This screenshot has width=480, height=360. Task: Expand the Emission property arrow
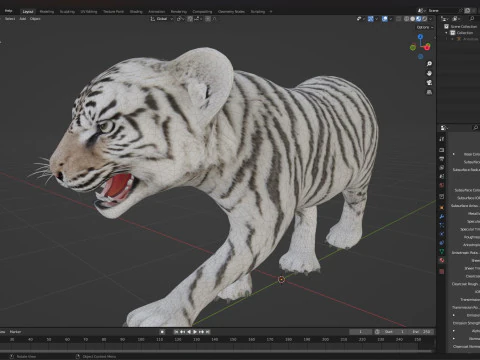[x=454, y=315]
